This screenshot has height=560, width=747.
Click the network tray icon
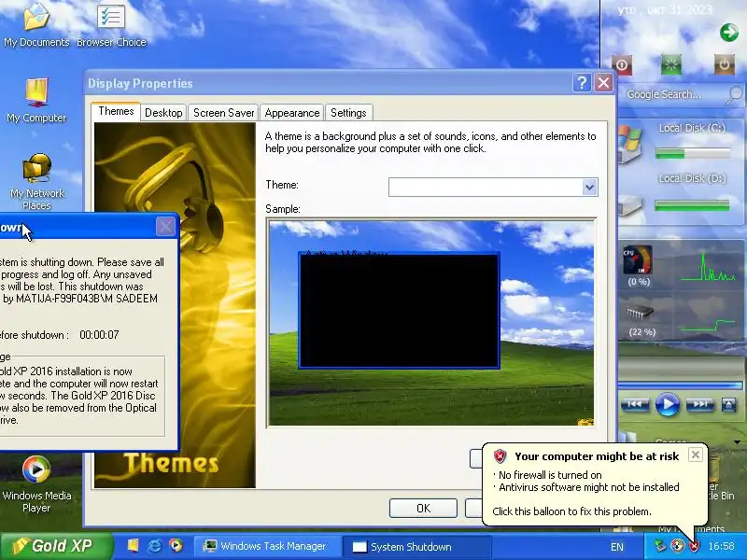(x=660, y=546)
